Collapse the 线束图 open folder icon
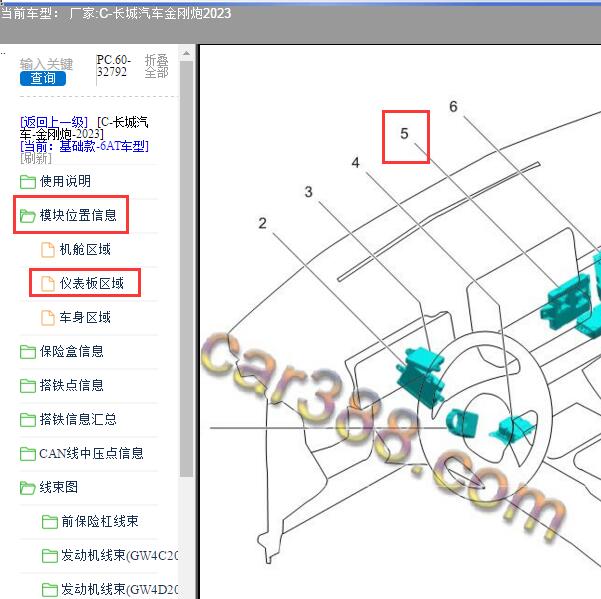The height and width of the screenshot is (599, 601). click(x=28, y=488)
